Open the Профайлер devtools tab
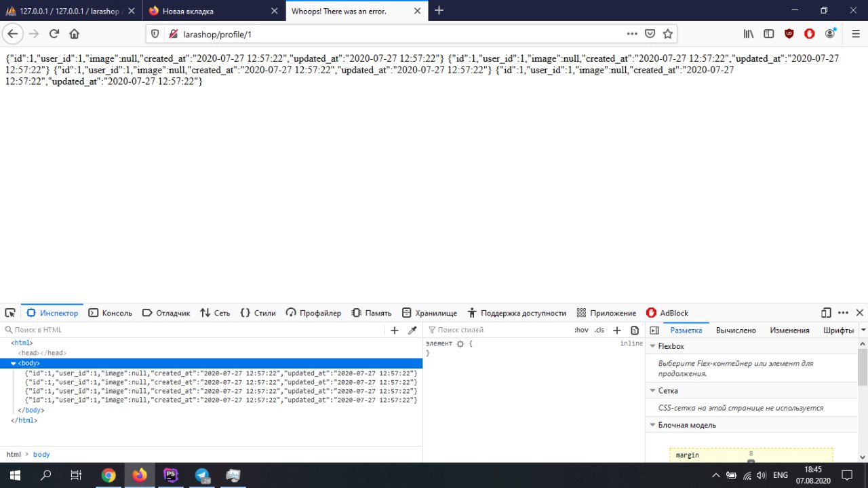The height and width of the screenshot is (488, 868). click(313, 313)
